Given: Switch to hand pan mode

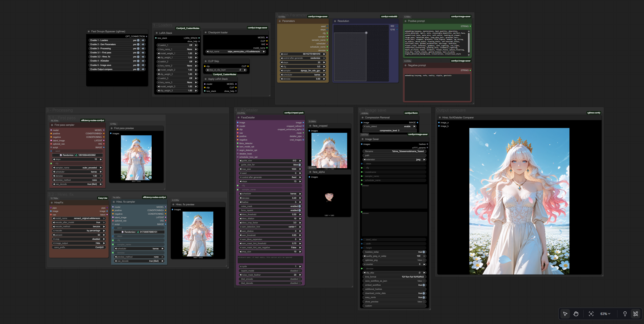Looking at the screenshot, I should (x=576, y=314).
